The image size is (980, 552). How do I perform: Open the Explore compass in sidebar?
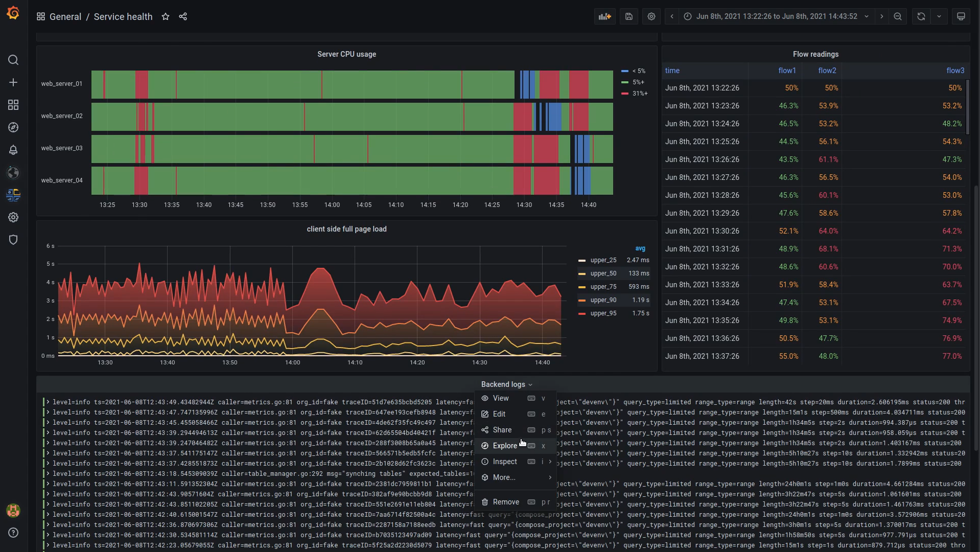click(x=13, y=127)
